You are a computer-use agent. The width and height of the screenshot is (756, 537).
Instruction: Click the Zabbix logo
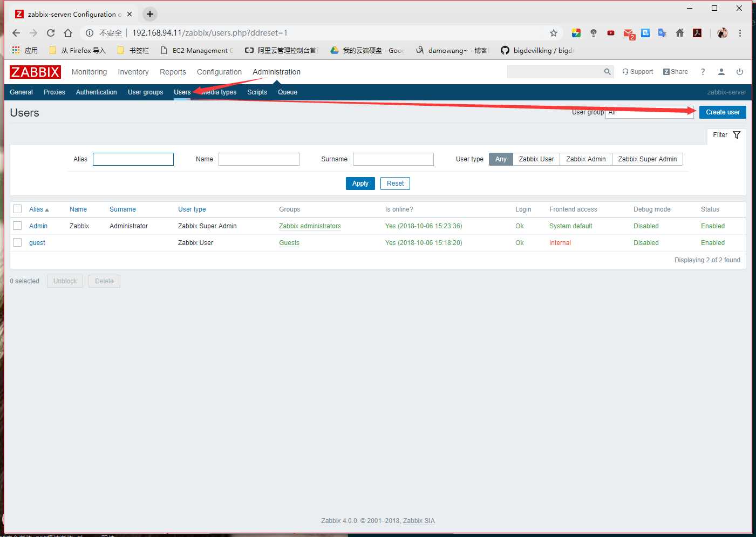click(x=35, y=72)
